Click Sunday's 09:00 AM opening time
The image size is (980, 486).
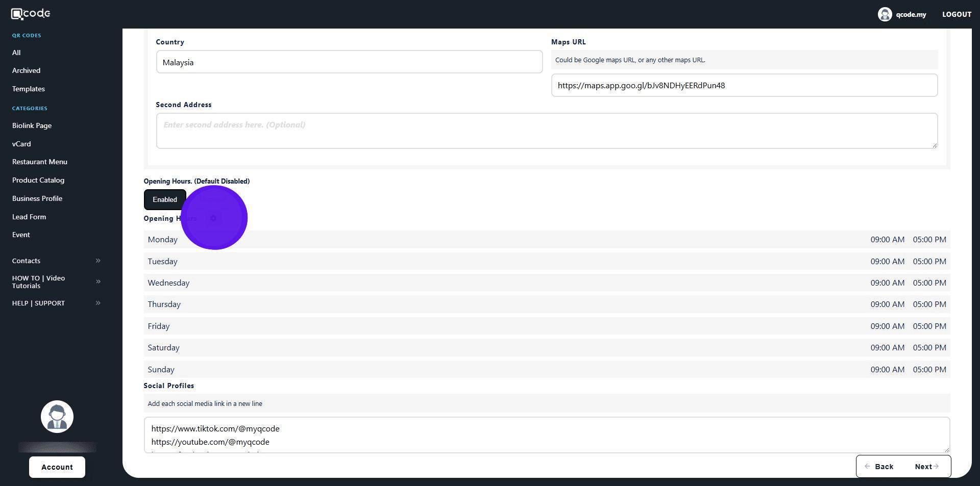coord(888,369)
